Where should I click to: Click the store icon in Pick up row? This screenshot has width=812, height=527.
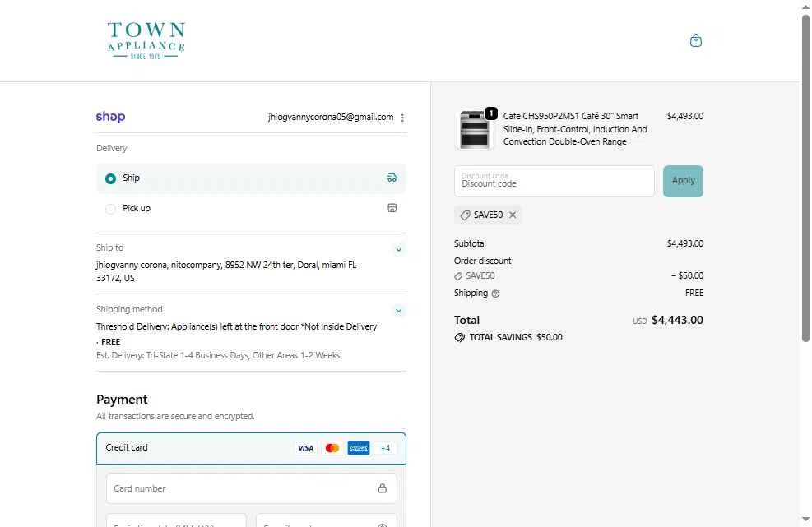(x=392, y=208)
